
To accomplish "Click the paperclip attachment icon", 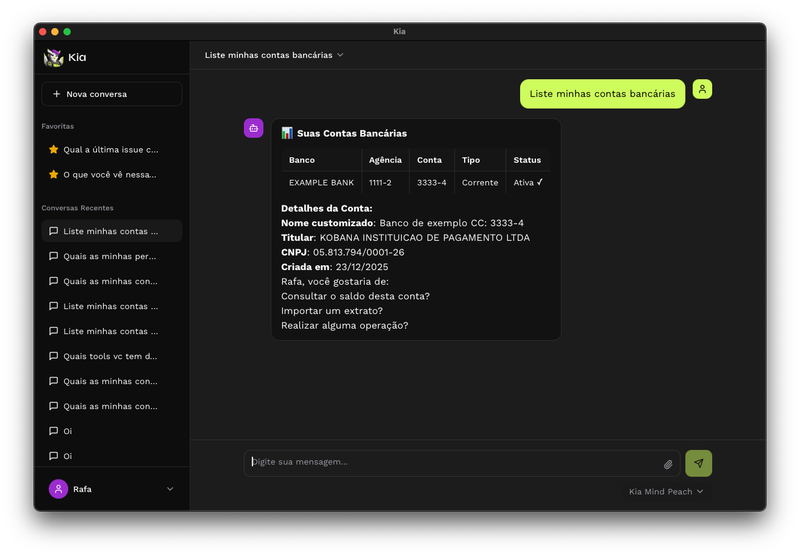I will [x=668, y=464].
